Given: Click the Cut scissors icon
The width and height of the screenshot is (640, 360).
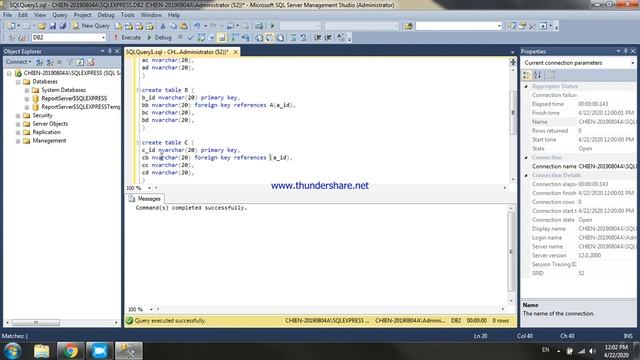Looking at the screenshot, I should point(162,26).
